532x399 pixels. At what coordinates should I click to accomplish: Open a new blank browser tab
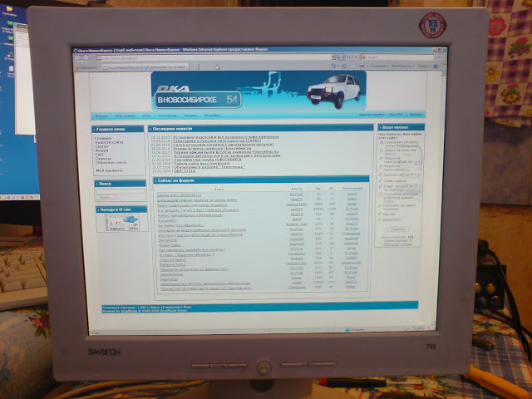pos(194,67)
